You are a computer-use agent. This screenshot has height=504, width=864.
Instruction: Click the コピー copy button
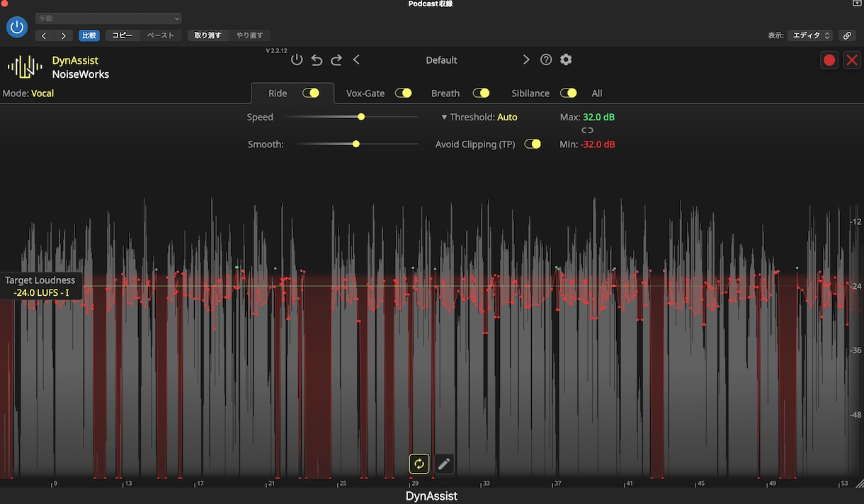(x=123, y=35)
